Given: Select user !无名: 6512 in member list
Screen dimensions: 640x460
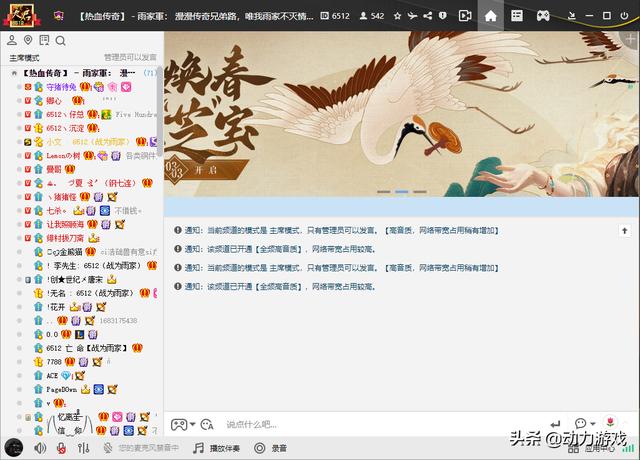Looking at the screenshot, I should (90, 293).
